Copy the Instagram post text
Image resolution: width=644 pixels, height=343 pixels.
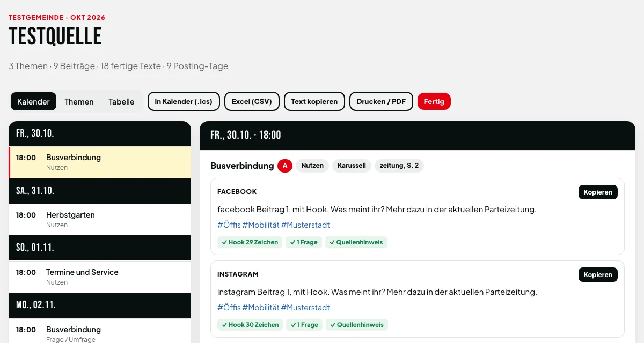point(598,274)
